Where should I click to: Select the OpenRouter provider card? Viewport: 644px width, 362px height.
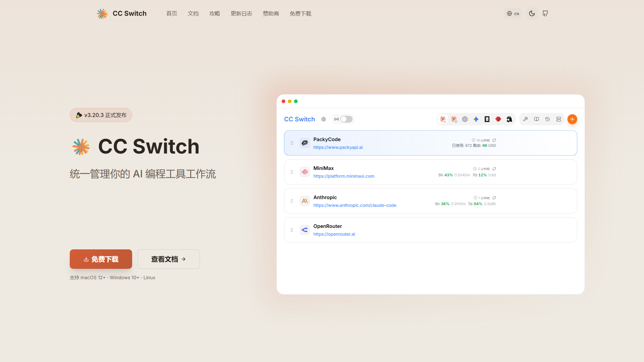click(x=431, y=230)
